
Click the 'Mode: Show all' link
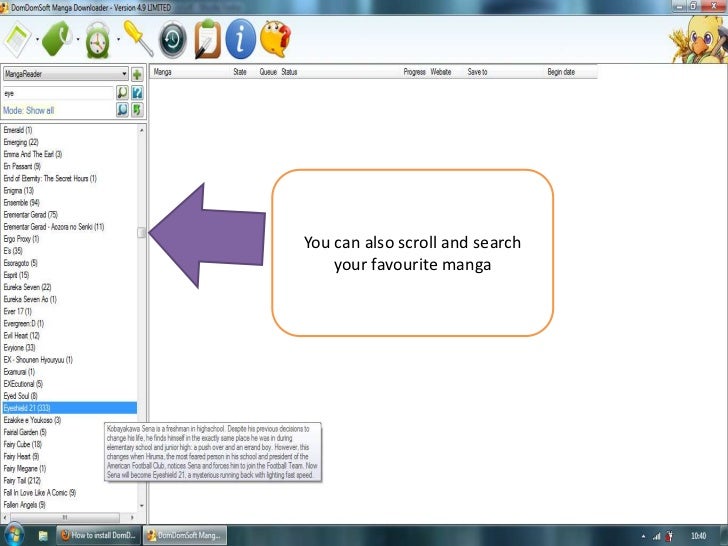[28, 110]
